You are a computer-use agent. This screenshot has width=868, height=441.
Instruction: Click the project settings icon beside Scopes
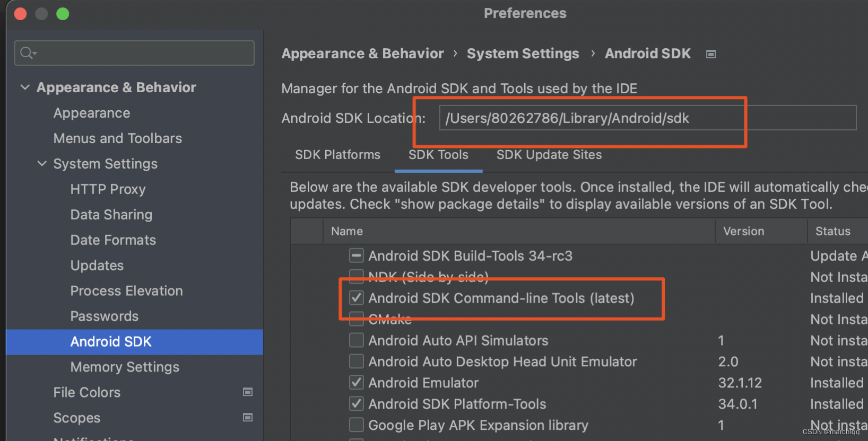point(248,417)
